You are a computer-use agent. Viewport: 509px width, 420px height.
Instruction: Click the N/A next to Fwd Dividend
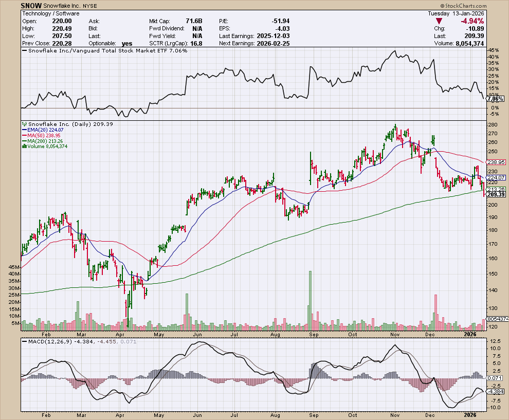197,29
